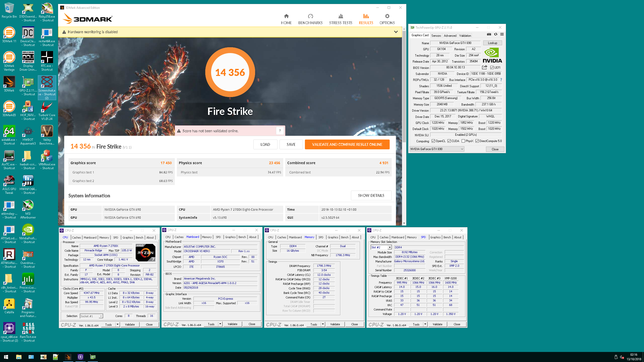Image resolution: width=644 pixels, height=362 pixels.
Task: Select About tab in CPU-Z Memory window
Action: [x=355, y=237]
